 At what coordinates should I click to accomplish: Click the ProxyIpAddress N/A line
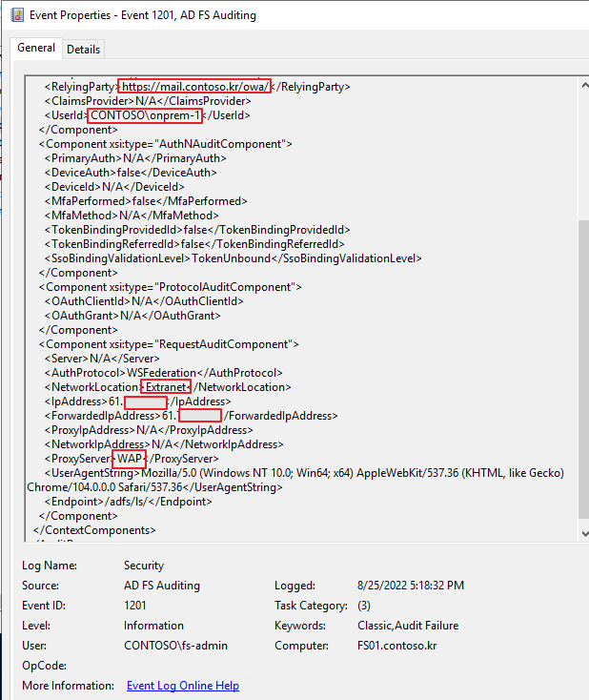point(149,430)
